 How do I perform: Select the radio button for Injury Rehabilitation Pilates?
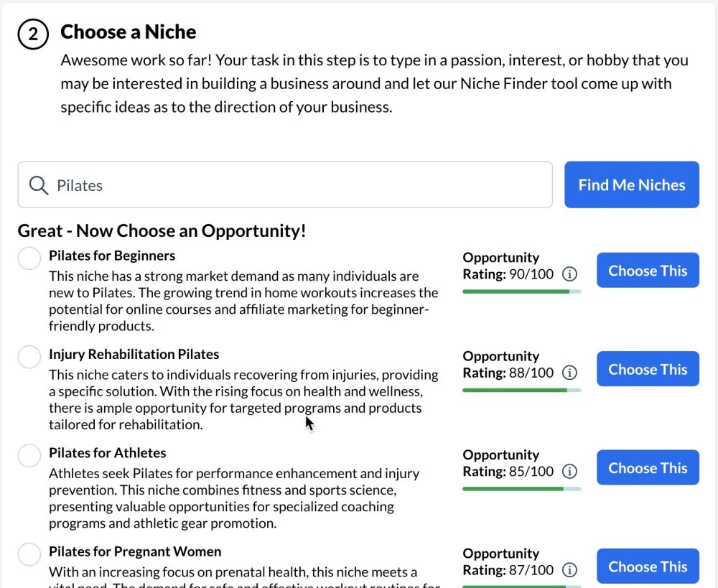(29, 357)
